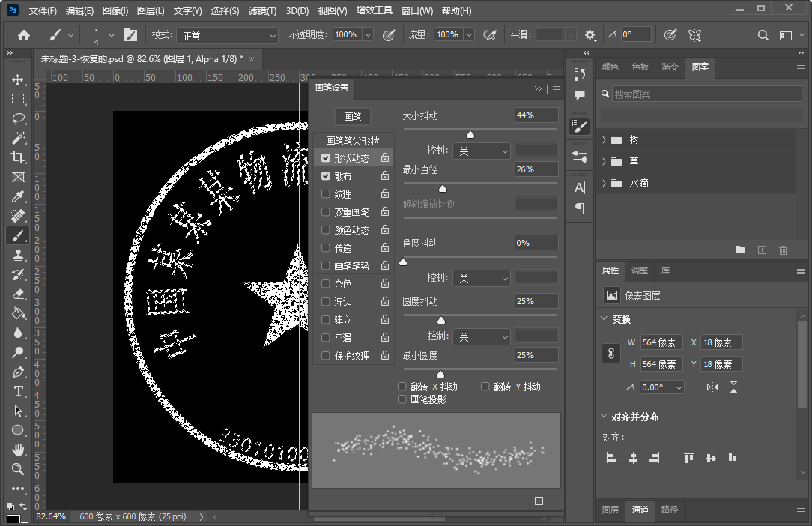Screen dimensions: 812x526
Task: Open smoothing options gear icon
Action: [590, 35]
